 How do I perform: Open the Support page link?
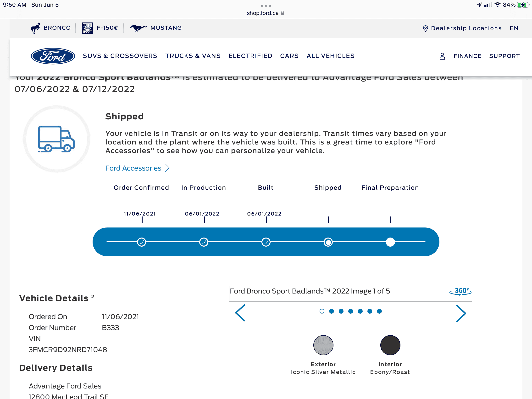pos(504,56)
